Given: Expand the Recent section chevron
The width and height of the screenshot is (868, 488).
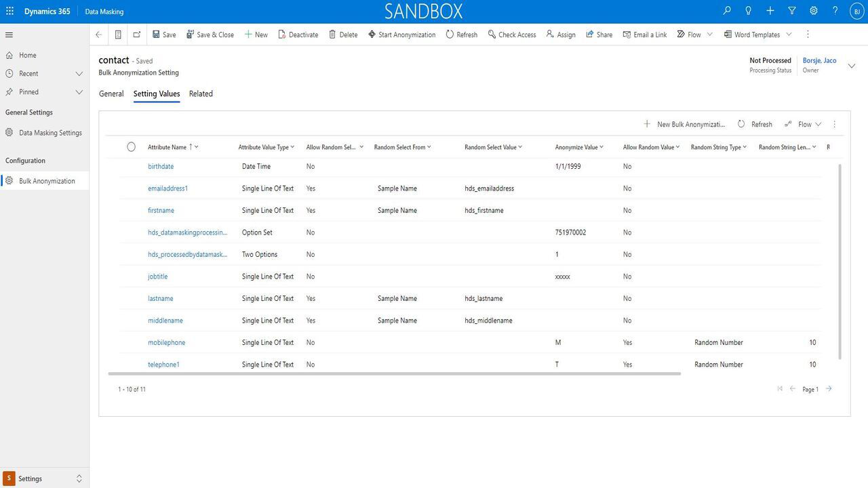Looking at the screenshot, I should point(79,73).
